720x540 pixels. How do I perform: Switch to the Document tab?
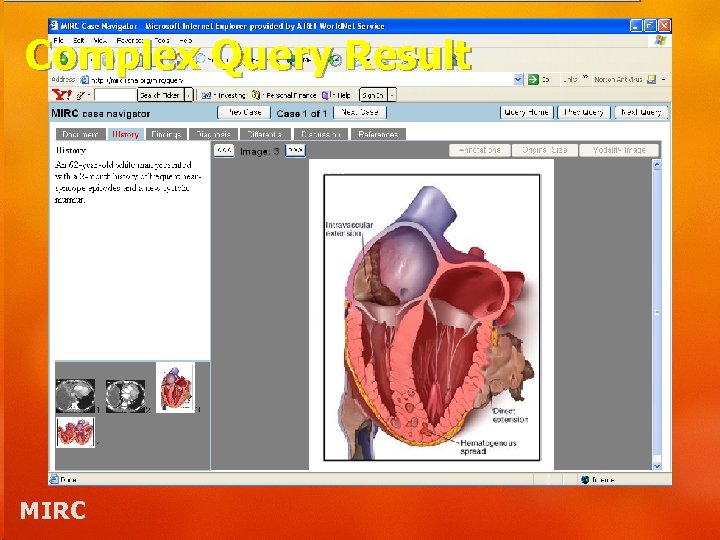[x=80, y=134]
